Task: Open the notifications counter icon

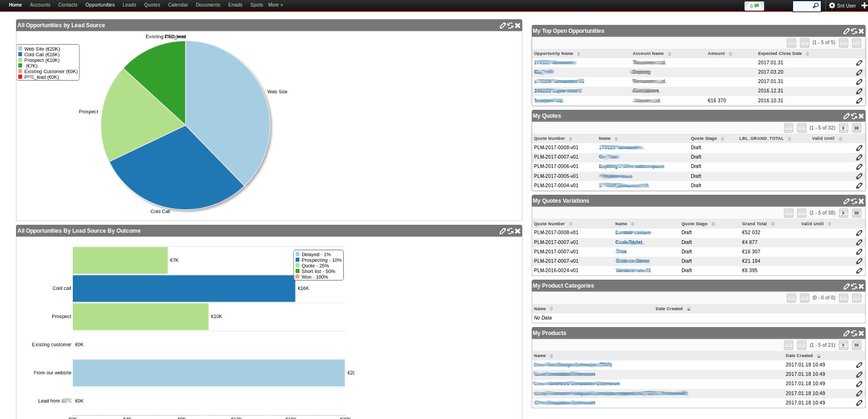Action: [754, 6]
